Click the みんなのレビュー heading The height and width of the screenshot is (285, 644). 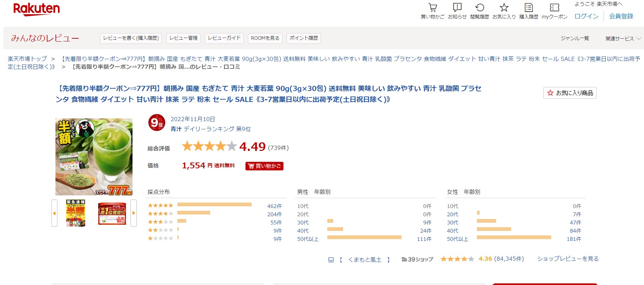click(45, 38)
